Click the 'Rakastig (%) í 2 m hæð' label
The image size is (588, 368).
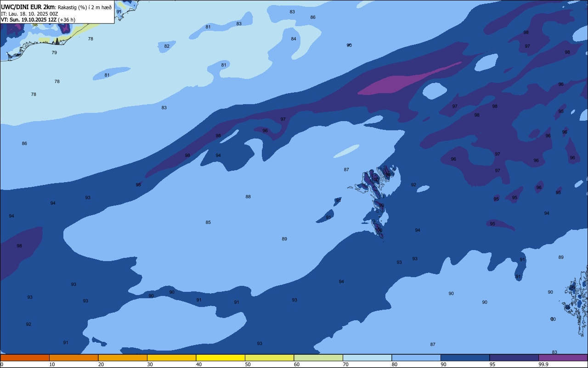point(85,7)
